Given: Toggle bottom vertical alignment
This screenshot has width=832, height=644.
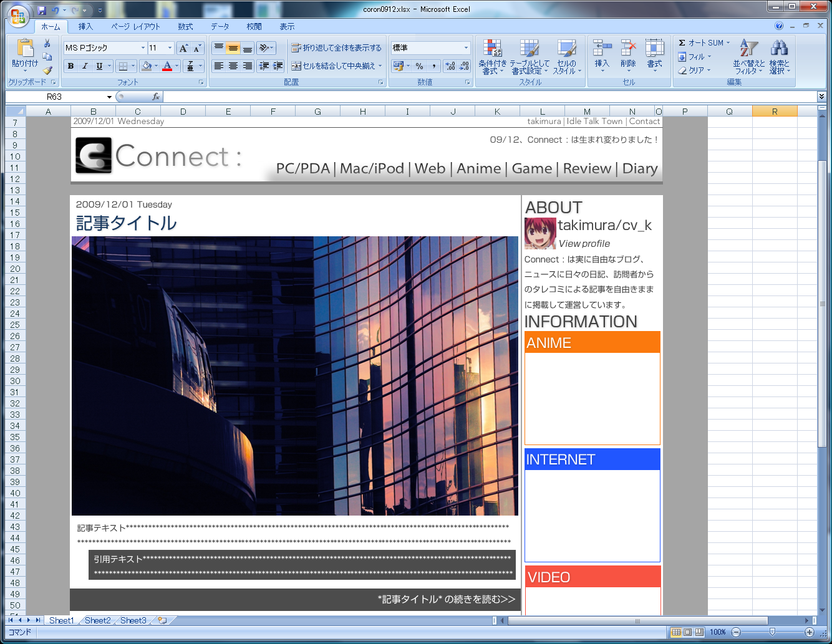Looking at the screenshot, I should (x=247, y=48).
